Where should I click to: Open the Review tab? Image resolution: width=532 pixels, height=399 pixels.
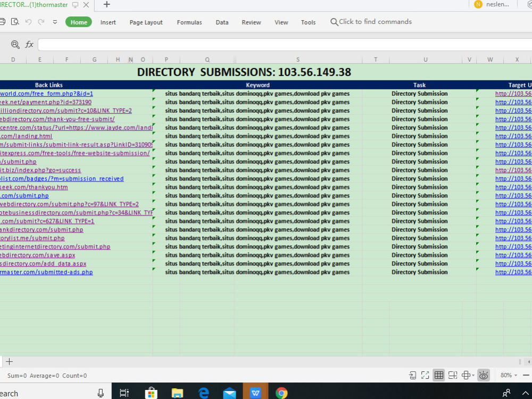[x=251, y=22]
